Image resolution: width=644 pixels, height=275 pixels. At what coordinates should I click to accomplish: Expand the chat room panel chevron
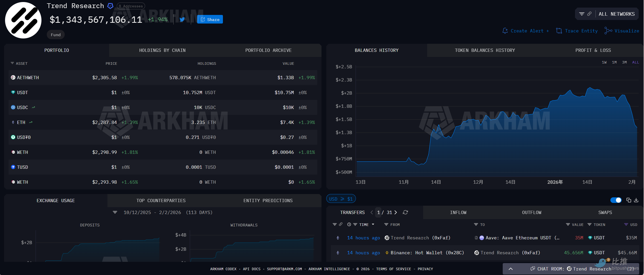pyautogui.click(x=510, y=269)
